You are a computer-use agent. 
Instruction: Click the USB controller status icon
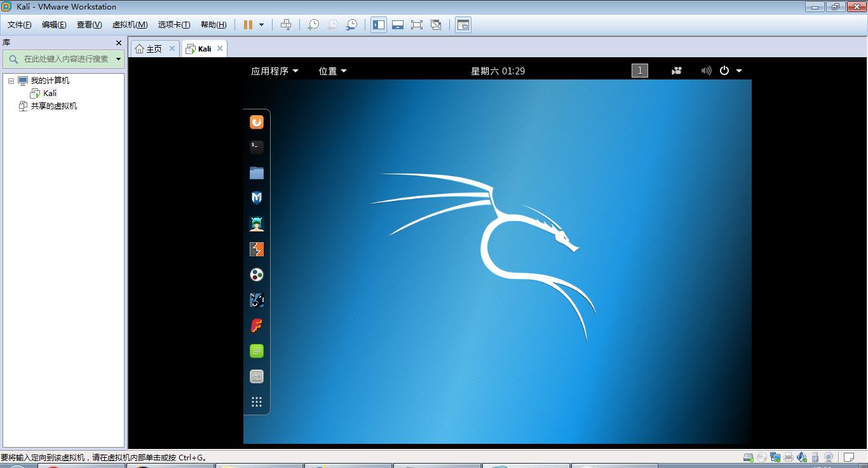tap(815, 457)
